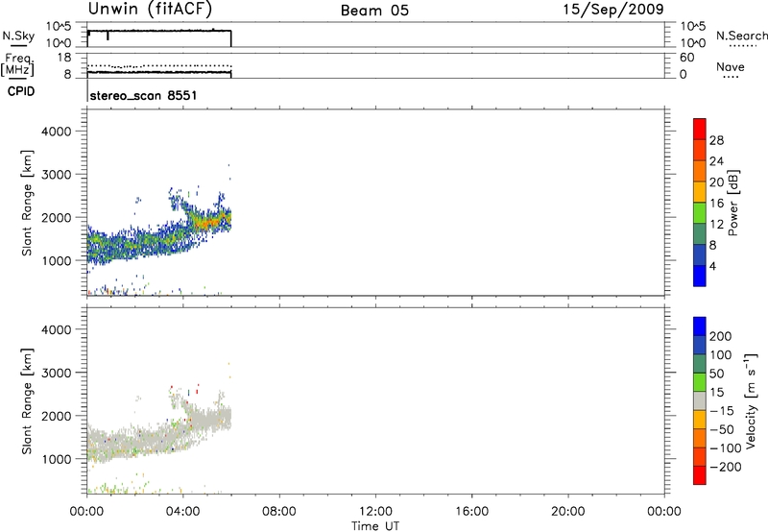Click the red band of power color bar
Screen dimensions: 768x532
click(700, 130)
